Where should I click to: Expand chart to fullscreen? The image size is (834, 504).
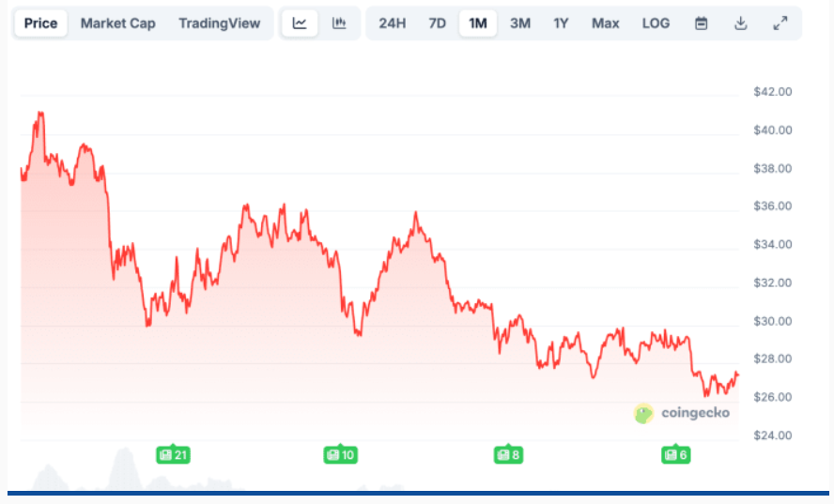780,23
